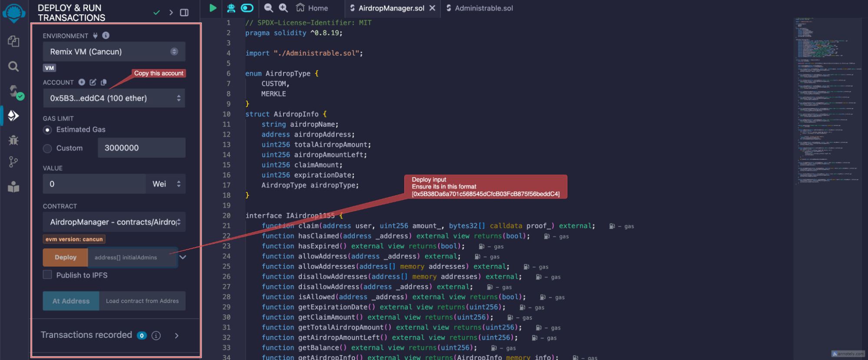The width and height of the screenshot is (868, 360).
Task: Select the Custom gas limit radio button
Action: point(48,149)
